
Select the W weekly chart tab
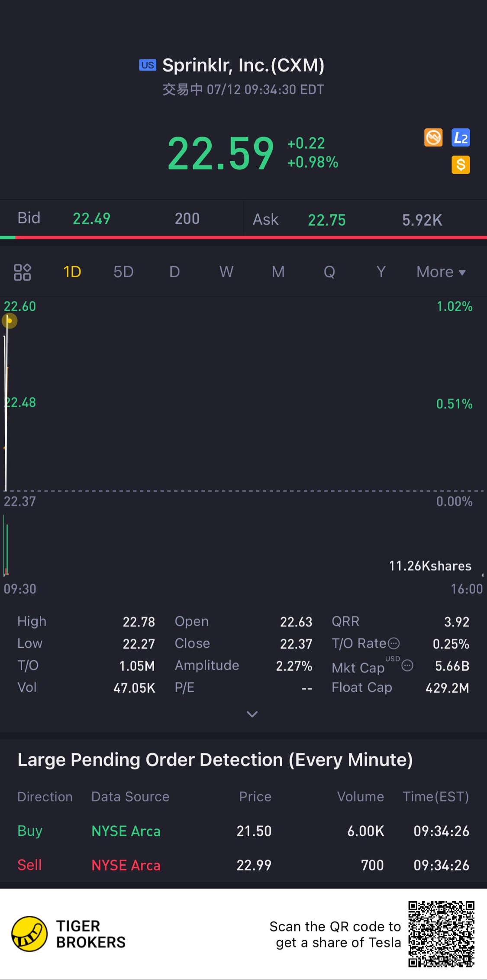coord(226,272)
